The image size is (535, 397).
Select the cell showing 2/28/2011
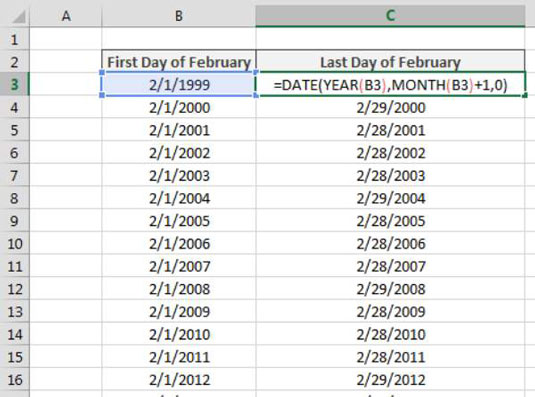(390, 357)
